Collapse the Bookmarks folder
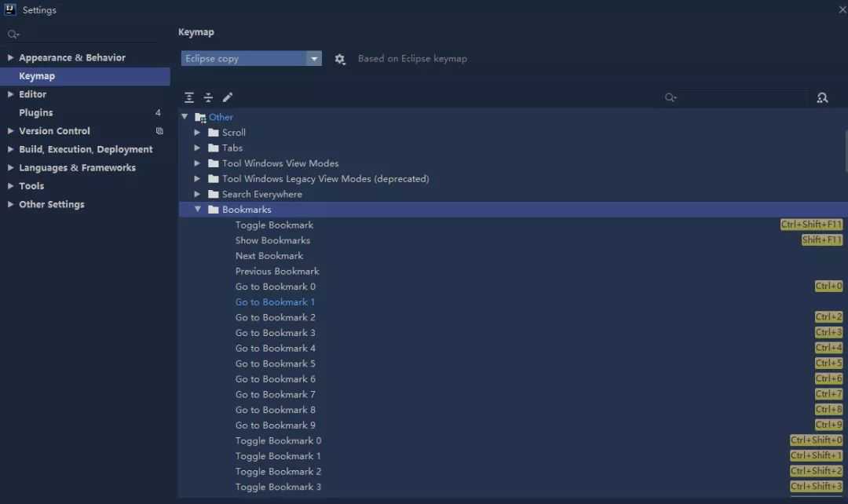The width and height of the screenshot is (848, 504). click(198, 210)
